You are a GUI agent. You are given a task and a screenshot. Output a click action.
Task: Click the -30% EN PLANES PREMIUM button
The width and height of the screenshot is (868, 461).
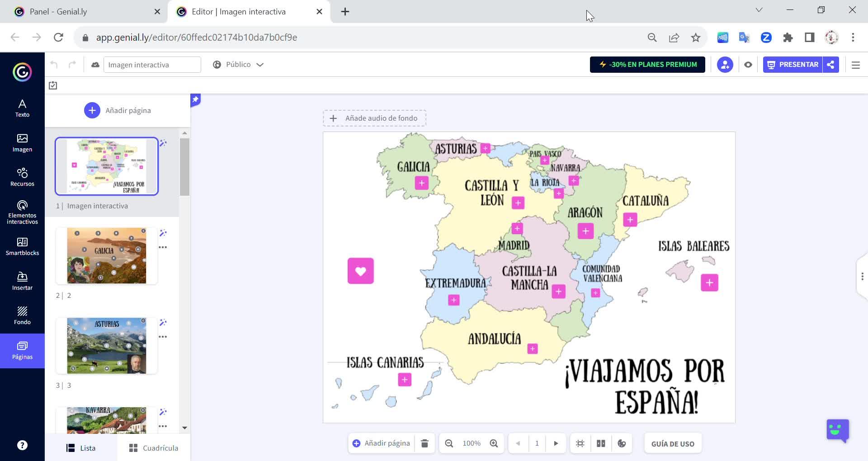coord(647,65)
